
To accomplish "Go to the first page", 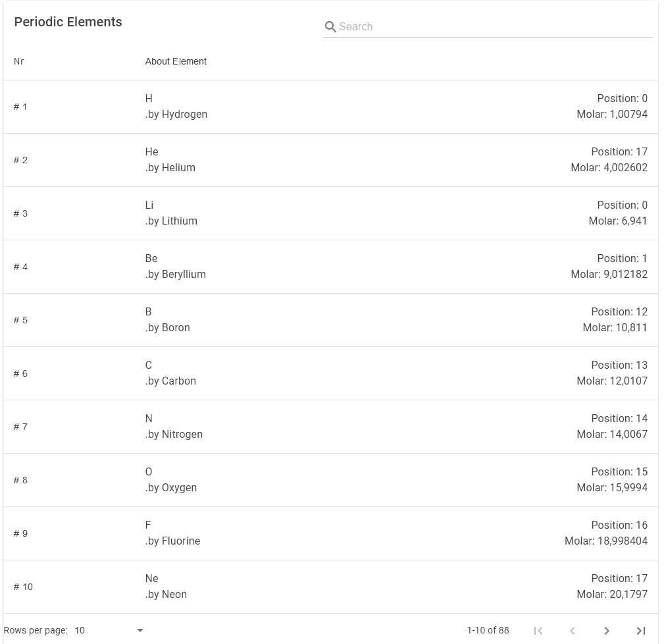I will pos(538,630).
